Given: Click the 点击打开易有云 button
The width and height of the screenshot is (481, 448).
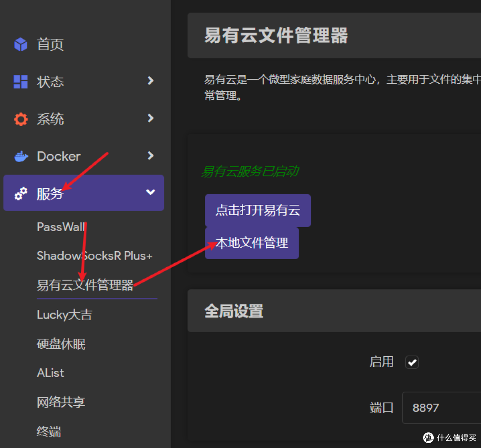Looking at the screenshot, I should pyautogui.click(x=257, y=210).
